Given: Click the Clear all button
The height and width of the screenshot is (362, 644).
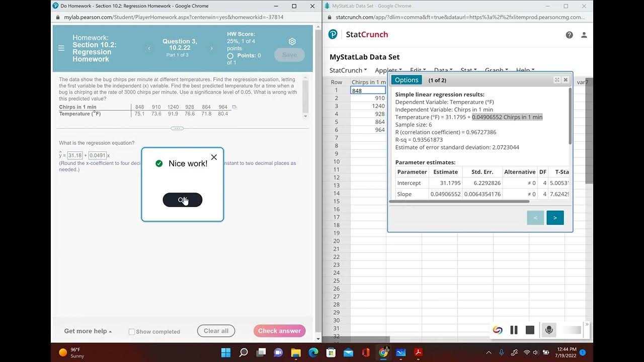Looking at the screenshot, I should coord(216,331).
